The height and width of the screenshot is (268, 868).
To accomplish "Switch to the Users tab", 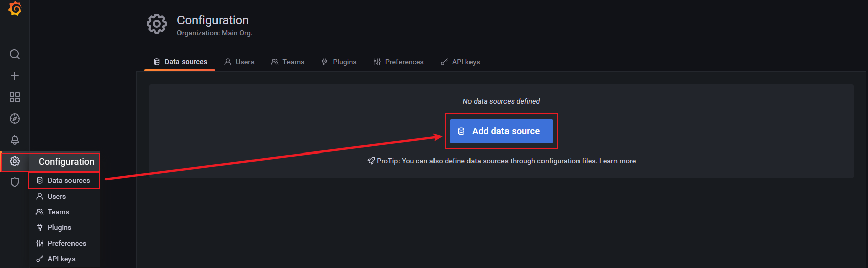I will coord(239,62).
